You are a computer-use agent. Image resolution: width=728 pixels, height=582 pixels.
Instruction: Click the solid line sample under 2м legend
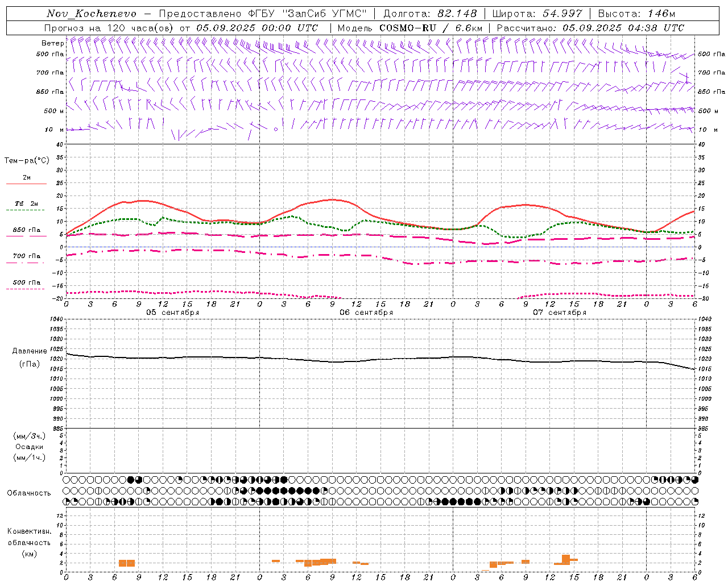(26, 184)
